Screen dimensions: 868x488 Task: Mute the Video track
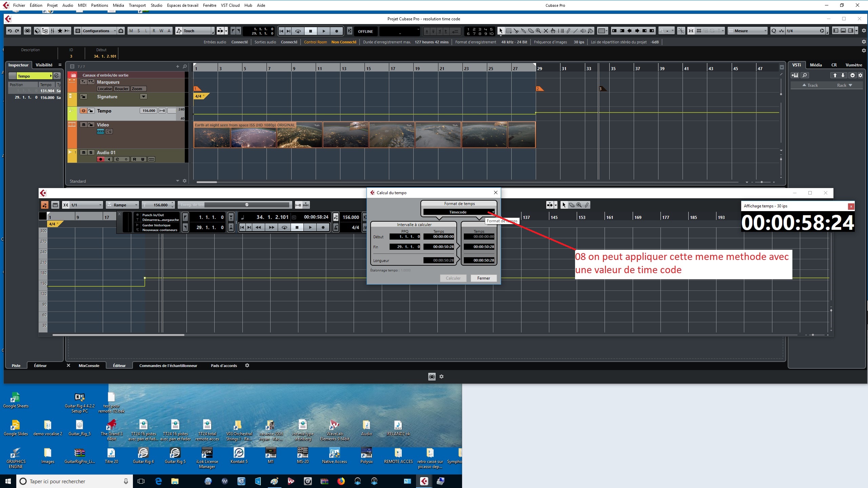pos(83,125)
